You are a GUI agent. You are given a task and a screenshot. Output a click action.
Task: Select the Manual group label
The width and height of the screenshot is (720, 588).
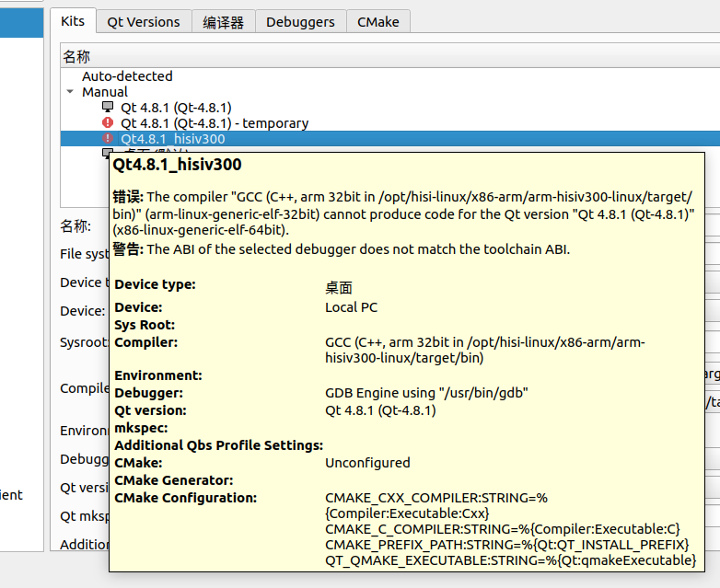[x=105, y=92]
